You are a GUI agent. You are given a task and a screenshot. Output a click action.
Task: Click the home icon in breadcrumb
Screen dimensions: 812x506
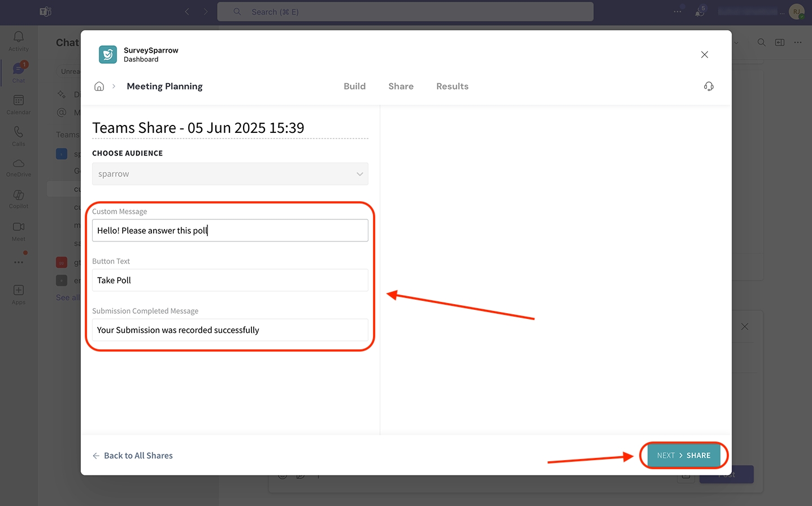click(x=99, y=87)
